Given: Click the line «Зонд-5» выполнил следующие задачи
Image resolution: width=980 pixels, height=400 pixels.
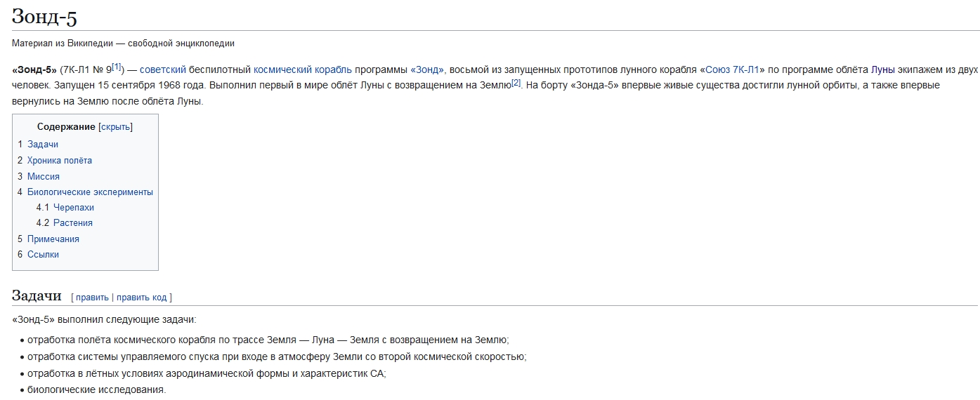Looking at the screenshot, I should pyautogui.click(x=105, y=320).
